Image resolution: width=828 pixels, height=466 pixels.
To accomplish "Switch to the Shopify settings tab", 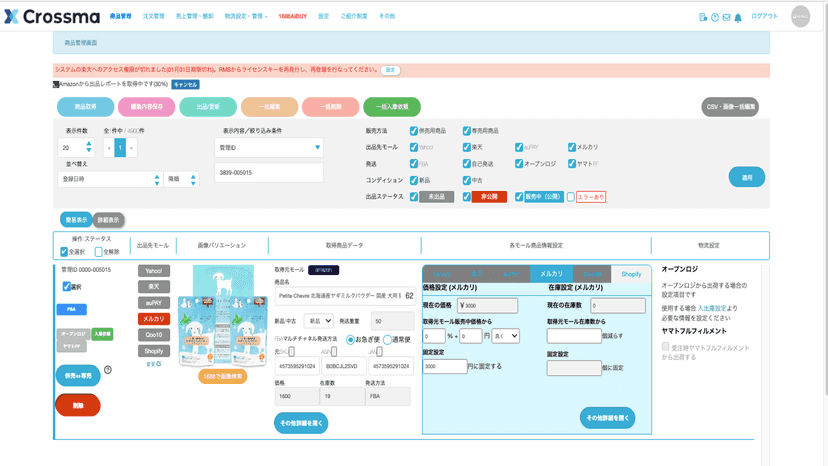I will tap(631, 274).
